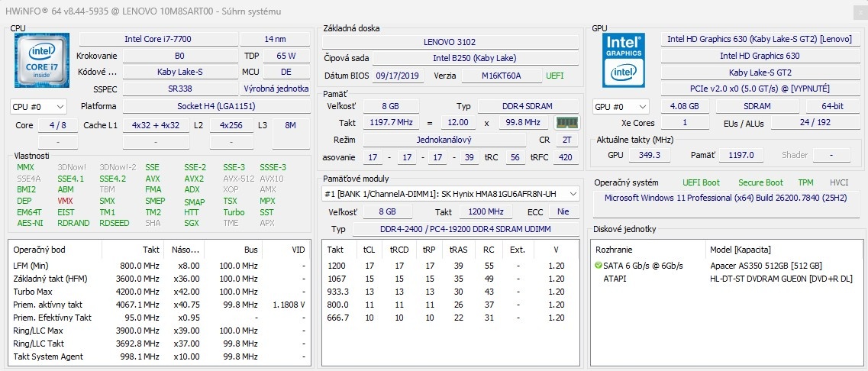The height and width of the screenshot is (371, 868).
Task: Click the 2T command rate value
Action: 567,140
